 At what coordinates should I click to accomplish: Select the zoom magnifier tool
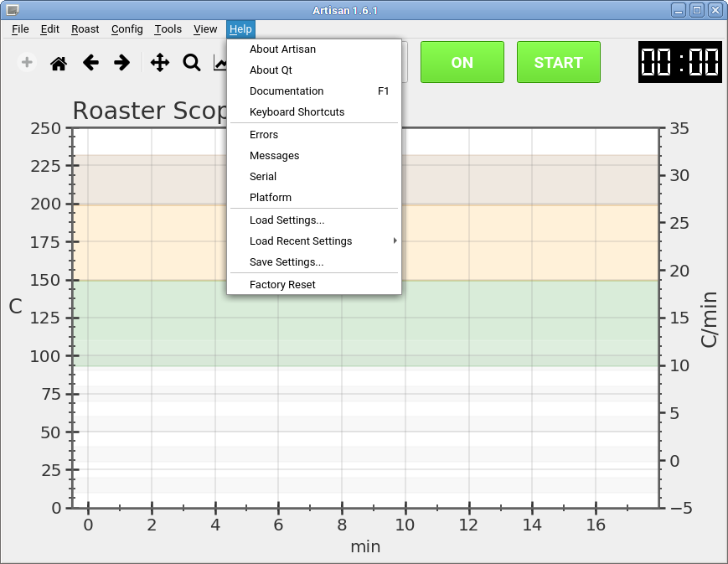191,62
